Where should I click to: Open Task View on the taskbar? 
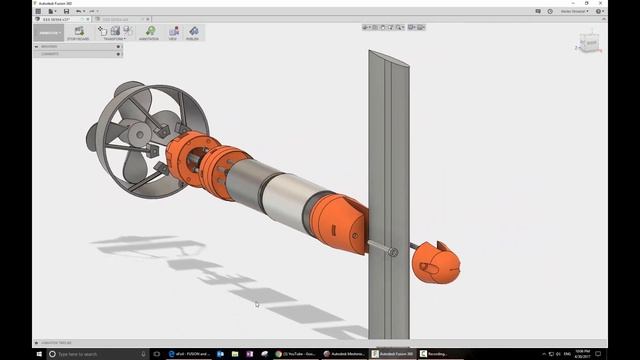tap(157, 354)
